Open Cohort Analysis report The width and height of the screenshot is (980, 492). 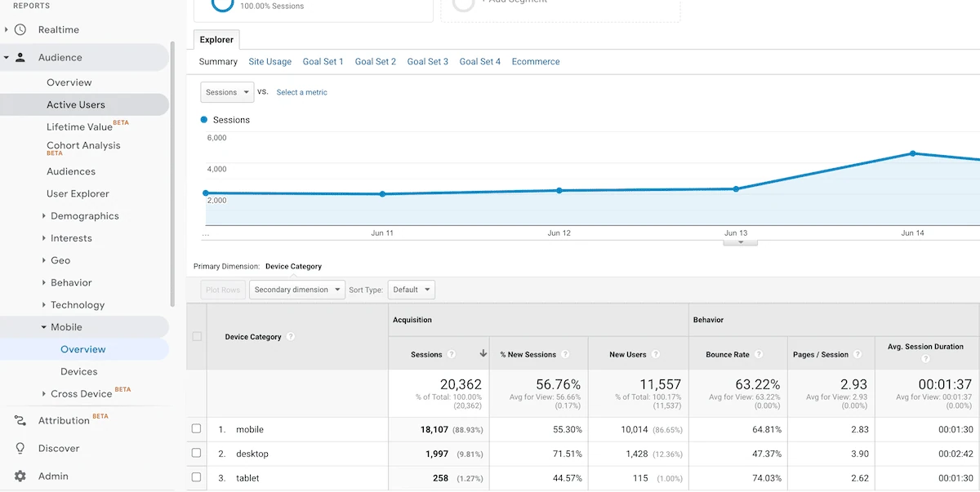tap(83, 145)
